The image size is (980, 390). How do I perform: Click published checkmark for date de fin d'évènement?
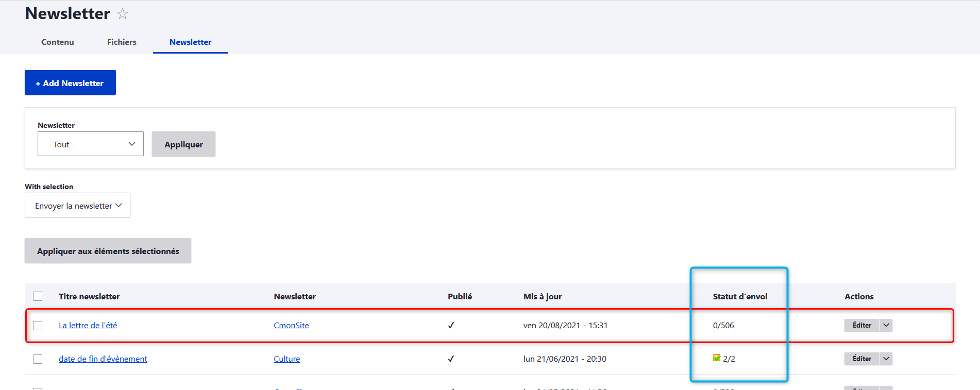(451, 359)
